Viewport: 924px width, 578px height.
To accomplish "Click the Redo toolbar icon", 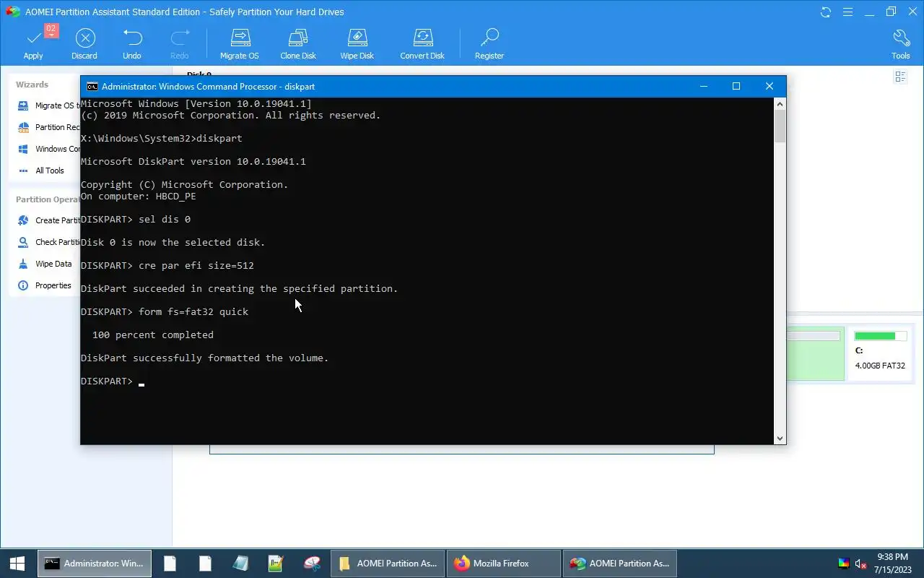I will point(179,43).
